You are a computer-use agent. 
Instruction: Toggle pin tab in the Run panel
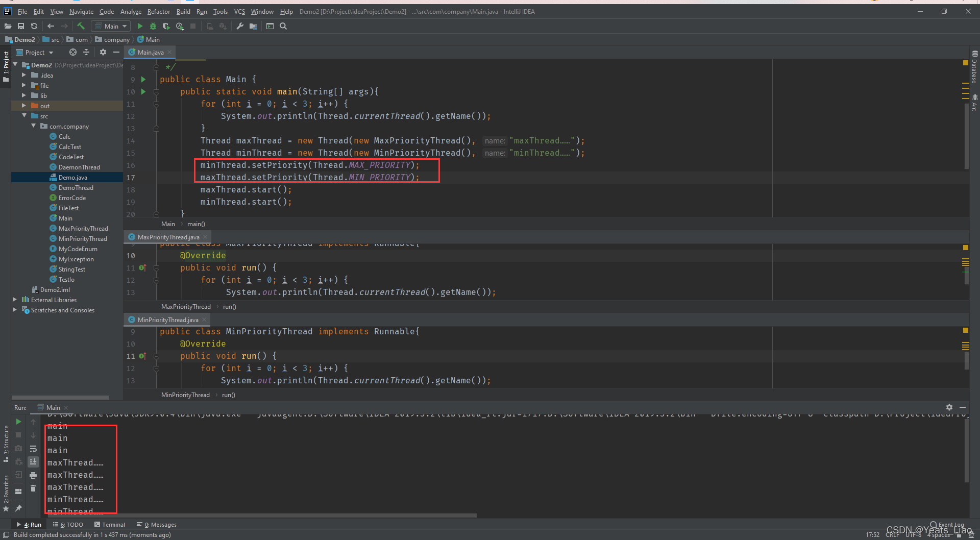click(x=18, y=508)
